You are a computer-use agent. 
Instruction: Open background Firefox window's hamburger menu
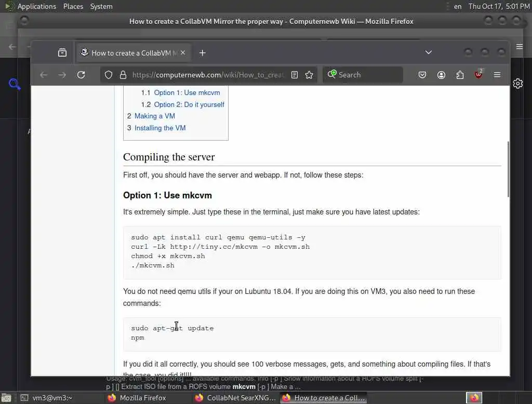pos(520,46)
